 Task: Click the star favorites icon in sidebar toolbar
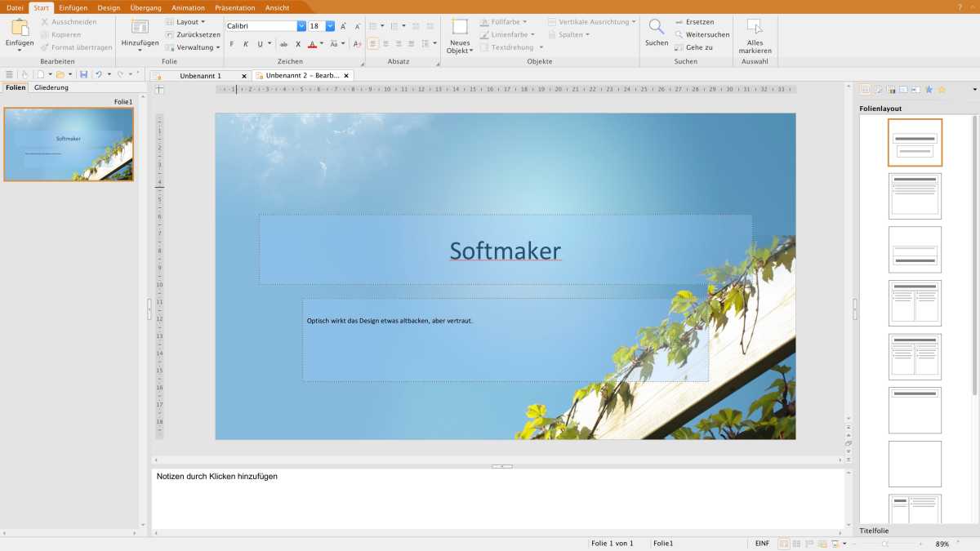[x=941, y=89]
